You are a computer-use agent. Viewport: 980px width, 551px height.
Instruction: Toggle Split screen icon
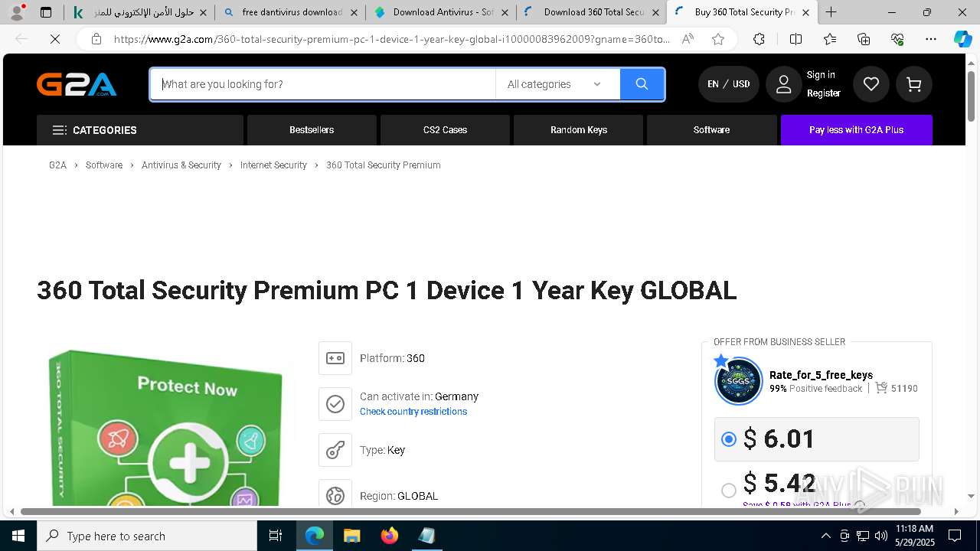click(795, 39)
